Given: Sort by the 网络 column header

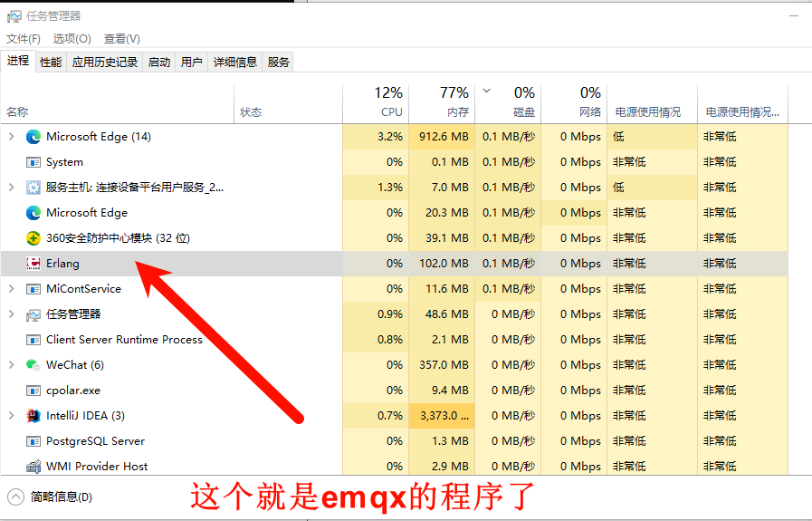Looking at the screenshot, I should coord(574,103).
